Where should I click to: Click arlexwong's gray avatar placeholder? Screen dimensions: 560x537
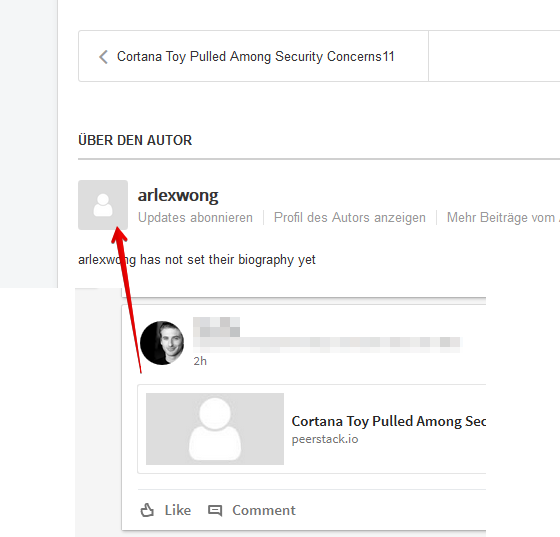click(103, 205)
